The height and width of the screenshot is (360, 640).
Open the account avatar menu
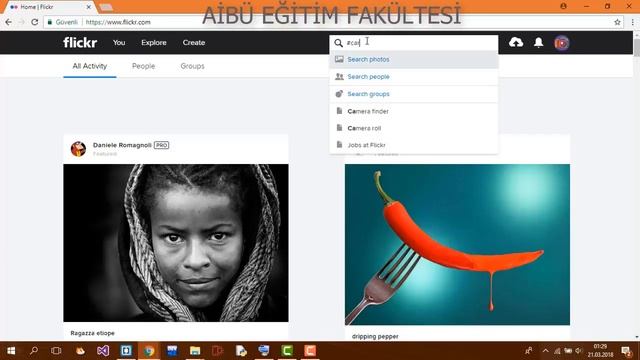562,43
